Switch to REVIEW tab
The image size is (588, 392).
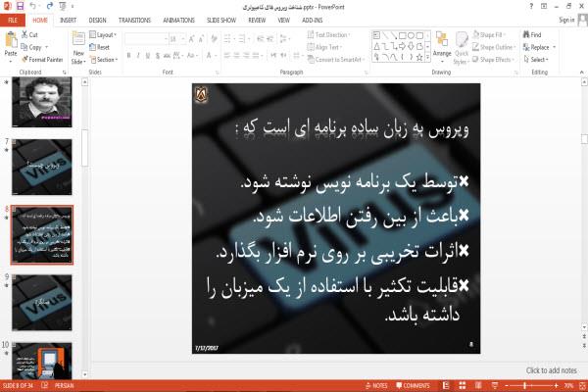point(257,21)
